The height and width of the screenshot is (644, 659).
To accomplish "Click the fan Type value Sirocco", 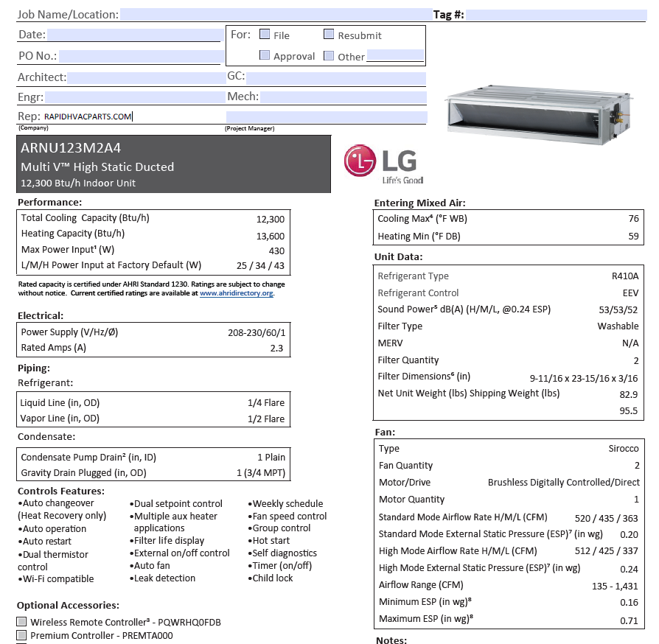I will 624,449.
